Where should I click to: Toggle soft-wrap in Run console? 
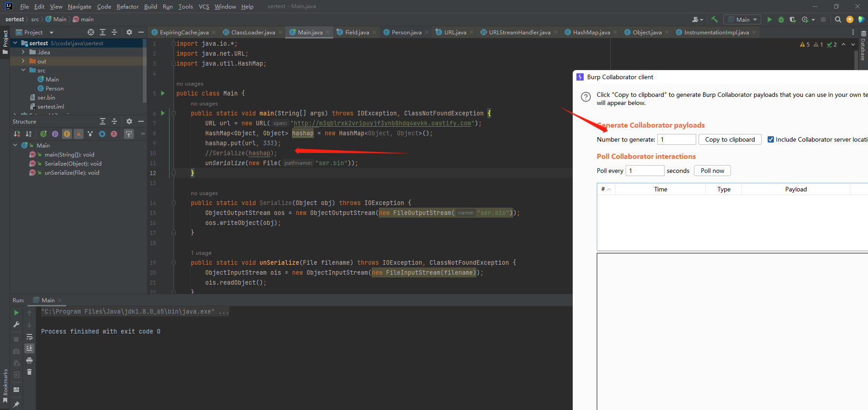click(x=29, y=337)
